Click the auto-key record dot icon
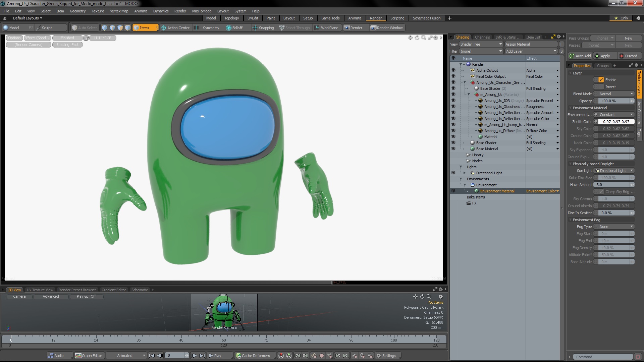The width and height of the screenshot is (644, 362). point(321,356)
